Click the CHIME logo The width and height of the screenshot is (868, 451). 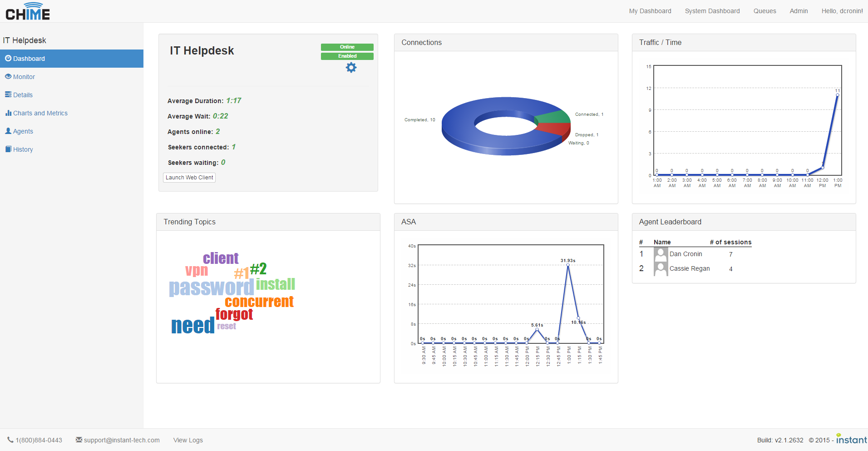28,11
